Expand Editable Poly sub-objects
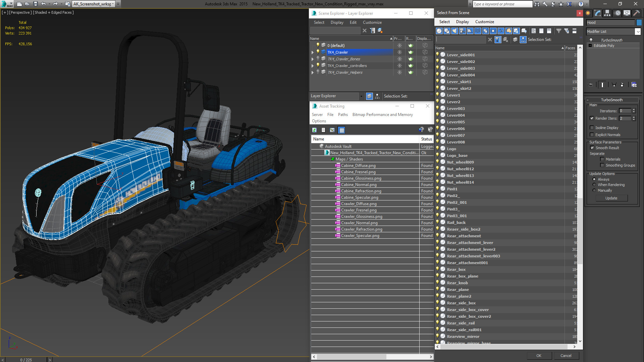This screenshot has height=362, width=644. pos(590,46)
